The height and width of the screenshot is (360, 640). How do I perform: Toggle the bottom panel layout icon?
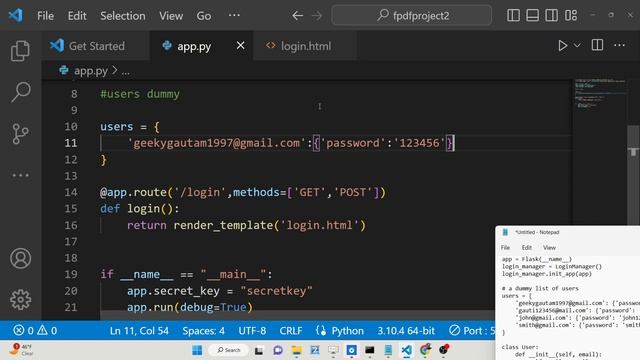point(532,16)
